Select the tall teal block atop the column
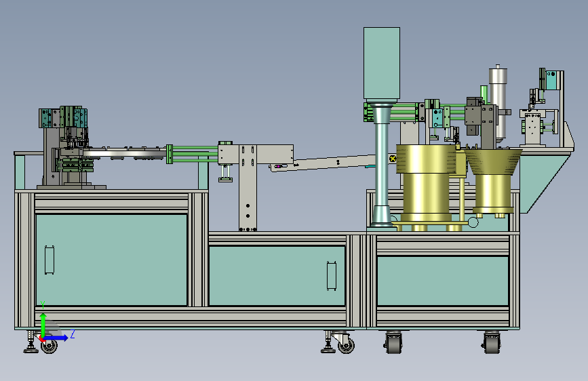This screenshot has height=381, width=588. click(382, 64)
